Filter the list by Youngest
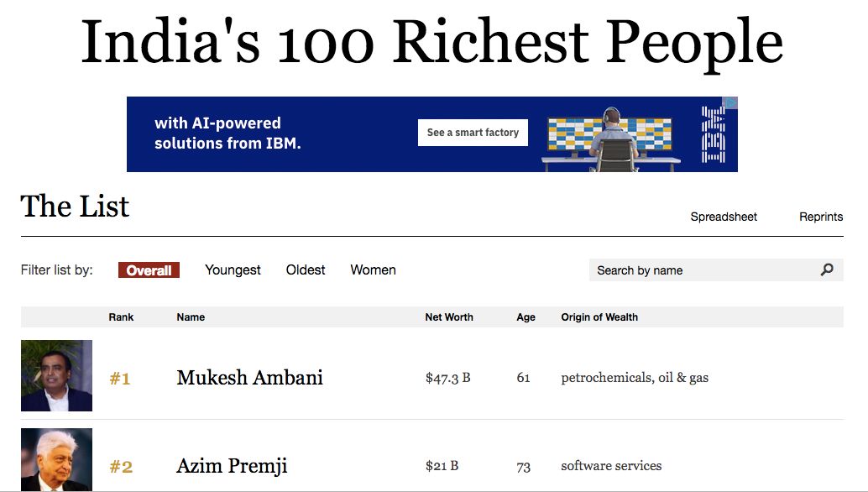The width and height of the screenshot is (868, 492). 233,270
